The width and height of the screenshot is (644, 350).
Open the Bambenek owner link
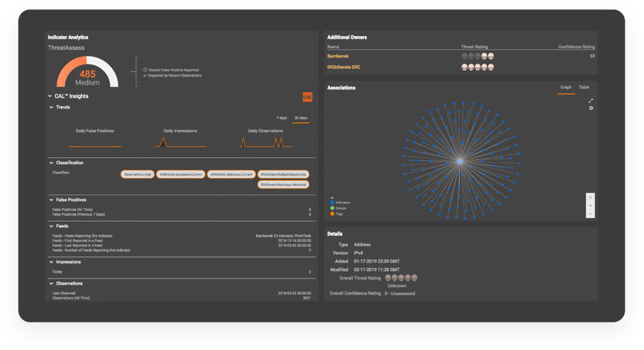point(338,56)
